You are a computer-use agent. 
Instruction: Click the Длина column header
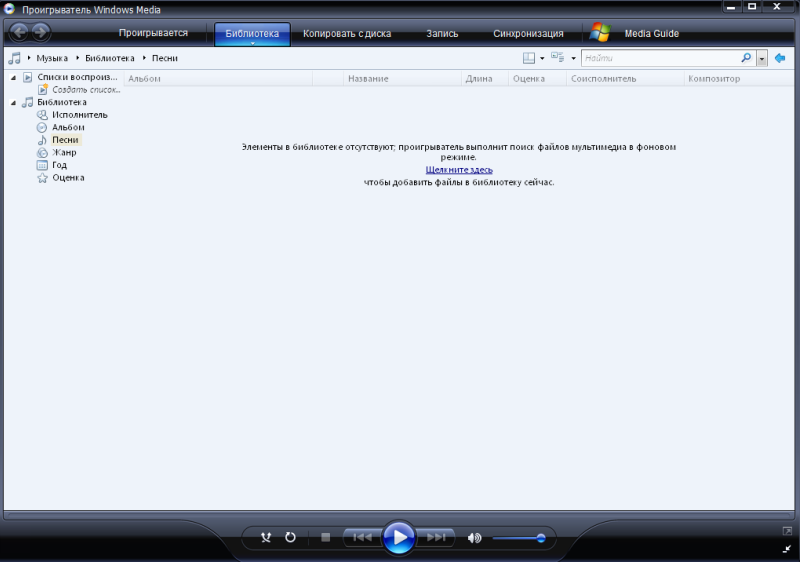click(485, 79)
